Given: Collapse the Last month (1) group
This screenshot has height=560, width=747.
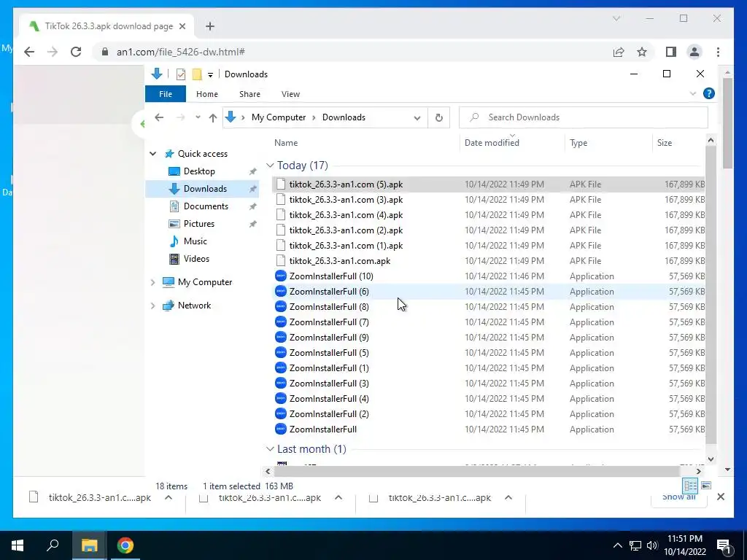Looking at the screenshot, I should click(270, 449).
